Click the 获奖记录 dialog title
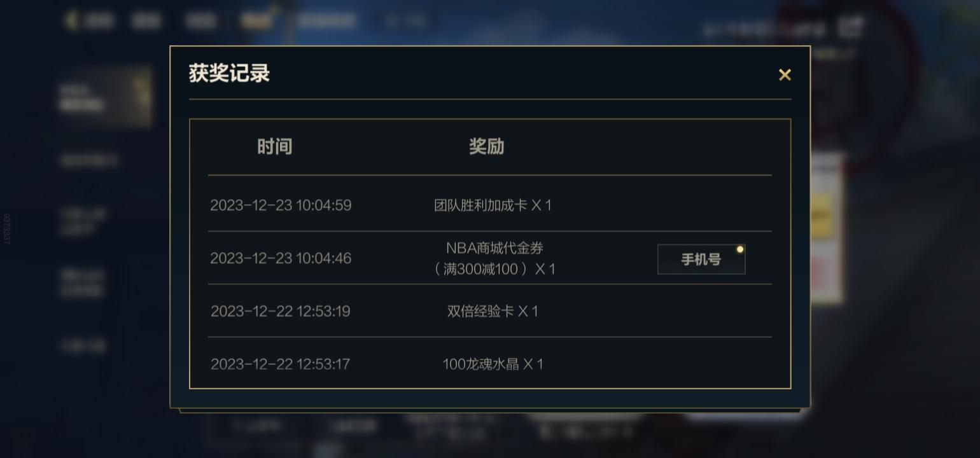 [x=229, y=73]
